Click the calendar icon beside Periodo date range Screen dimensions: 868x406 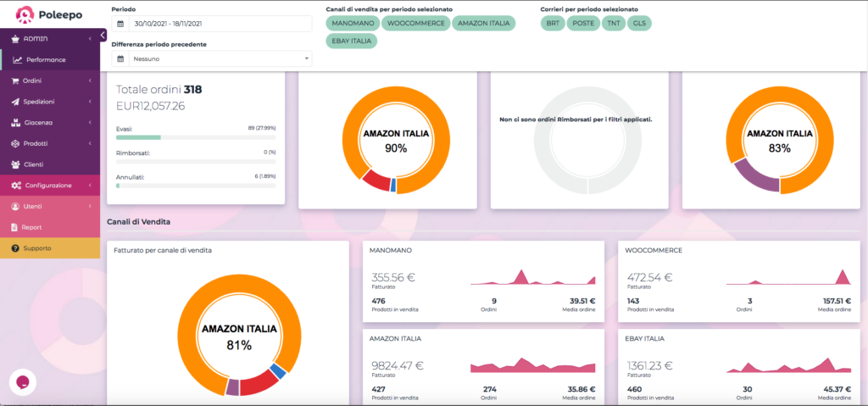120,24
